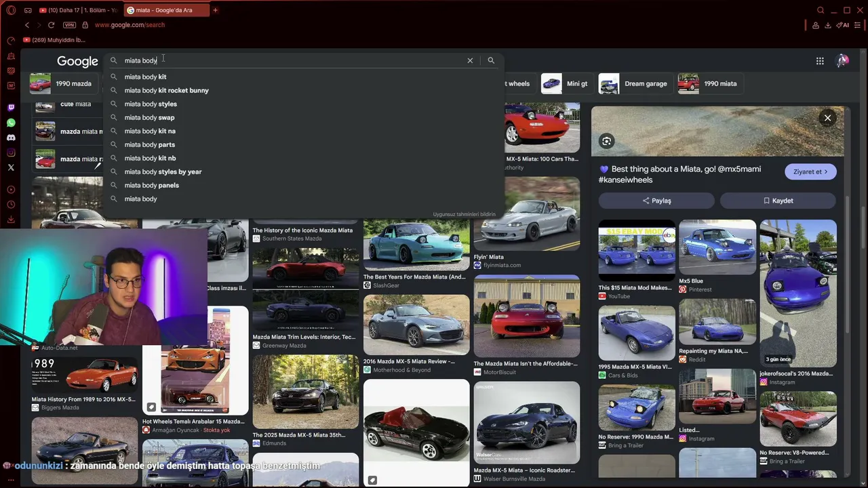Open 'Miata History From 1989 to 2016' result
868x488 pixels.
click(x=85, y=373)
